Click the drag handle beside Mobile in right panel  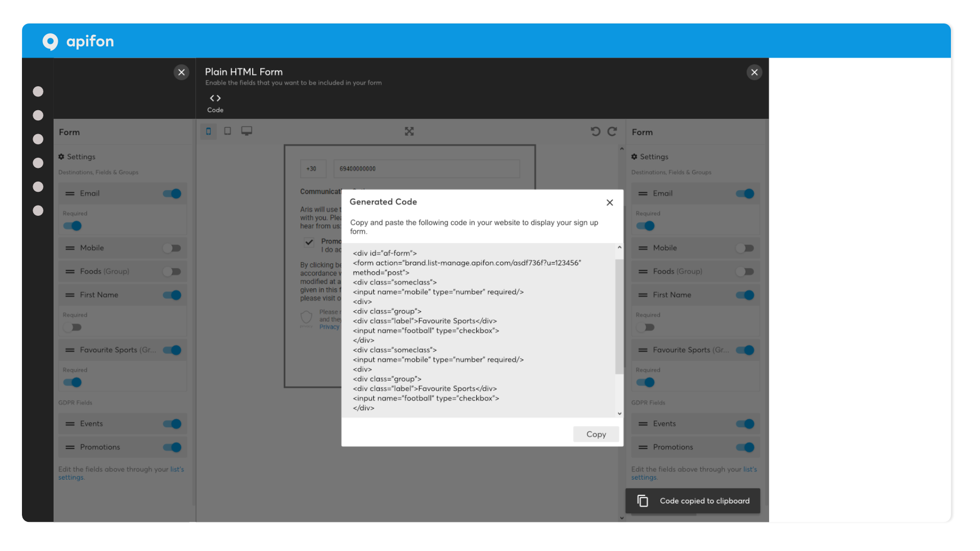pos(643,248)
